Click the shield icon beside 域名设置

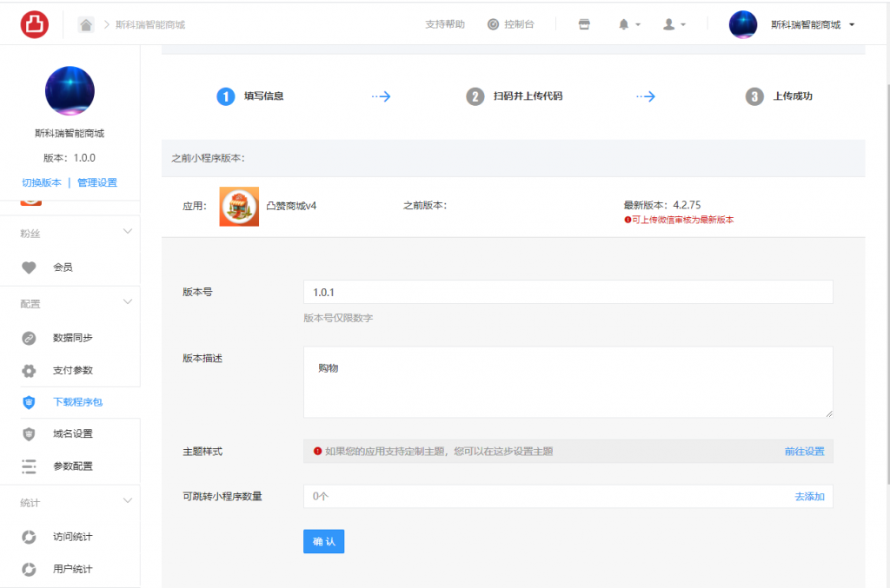pyautogui.click(x=29, y=434)
